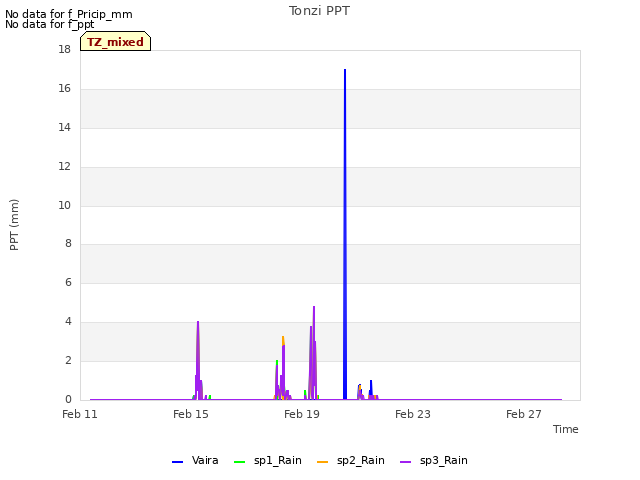Click the 10 y-axis tick label
This screenshot has width=640, height=480.
tap(64, 205)
